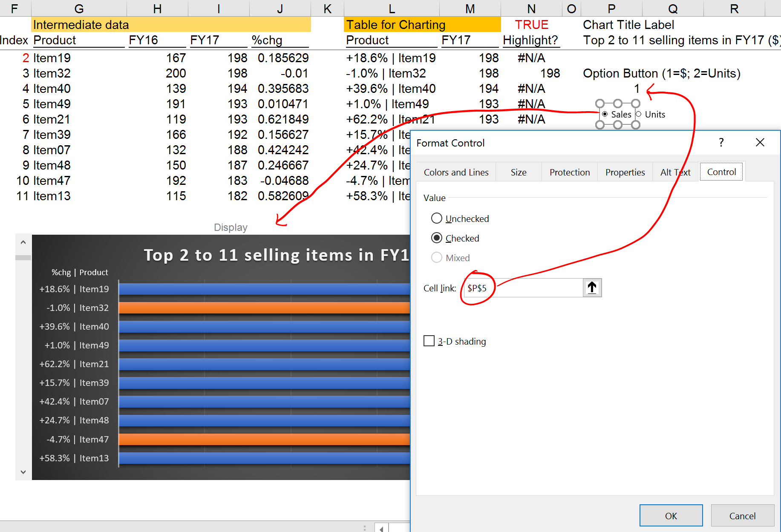Click the Cell link range selector arrow
781x532 pixels.
point(592,288)
